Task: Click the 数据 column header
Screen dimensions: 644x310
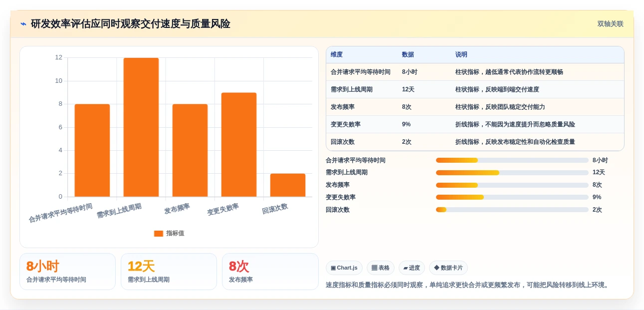Action: pos(408,55)
